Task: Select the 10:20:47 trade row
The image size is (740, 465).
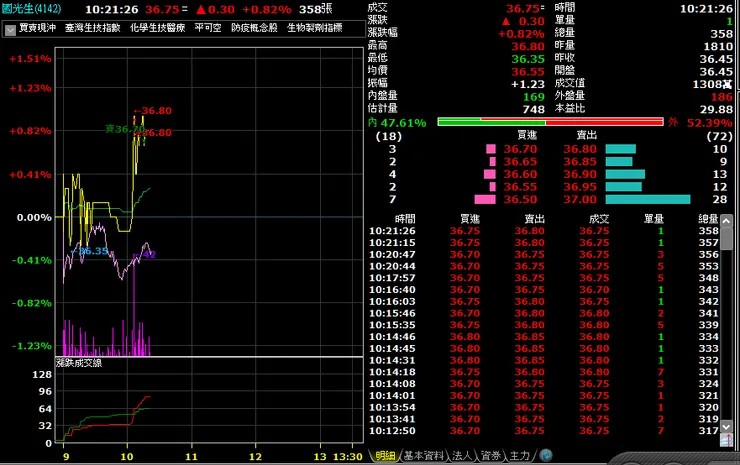Action: click(544, 254)
